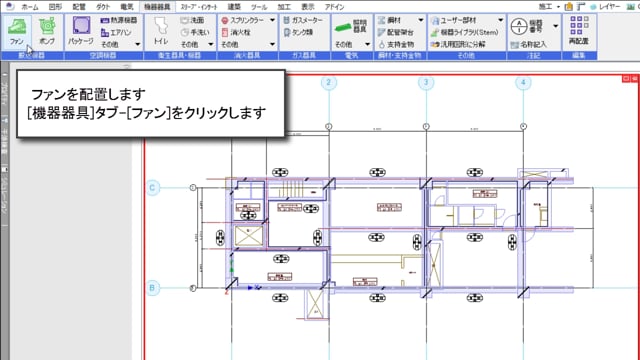
Task: Click the ファン (fan) tool icon
Action: pos(17,31)
